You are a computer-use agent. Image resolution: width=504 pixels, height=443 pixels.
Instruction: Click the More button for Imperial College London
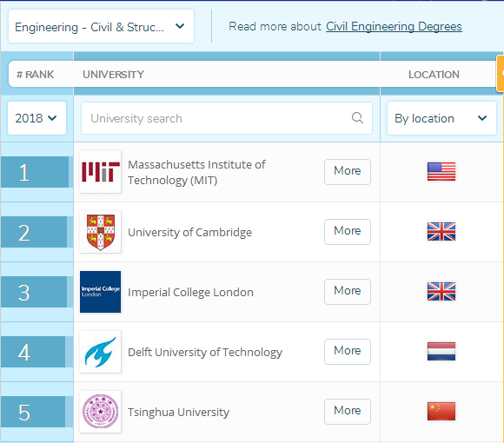347,292
